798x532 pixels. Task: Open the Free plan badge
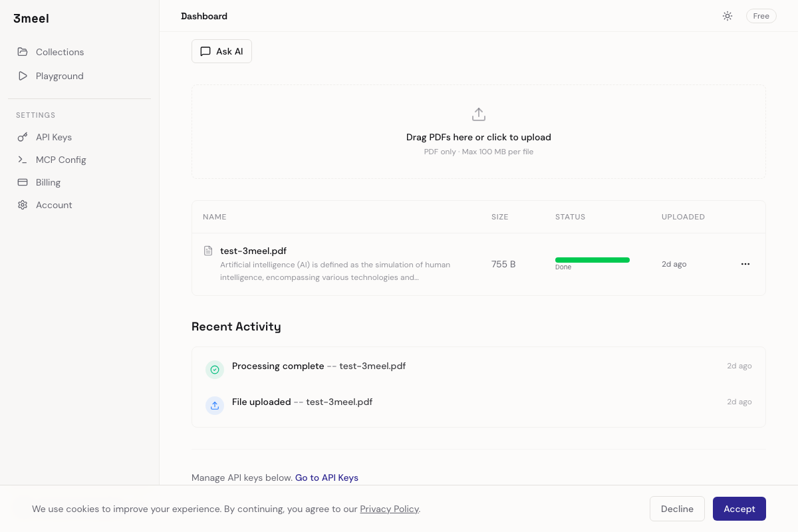point(761,16)
